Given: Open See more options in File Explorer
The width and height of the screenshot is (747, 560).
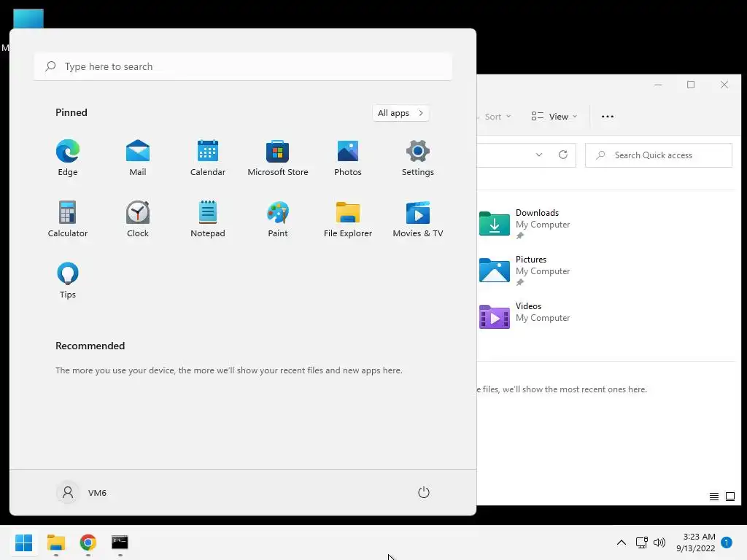Looking at the screenshot, I should pyautogui.click(x=608, y=117).
